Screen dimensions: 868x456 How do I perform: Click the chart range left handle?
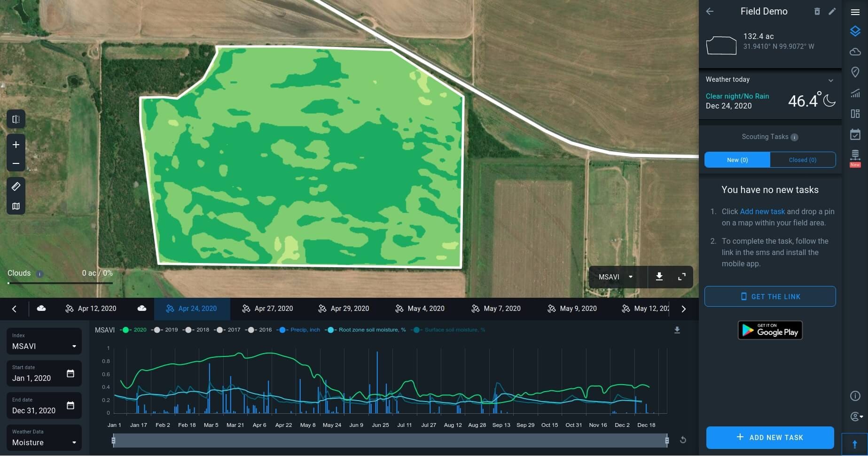[113, 440]
